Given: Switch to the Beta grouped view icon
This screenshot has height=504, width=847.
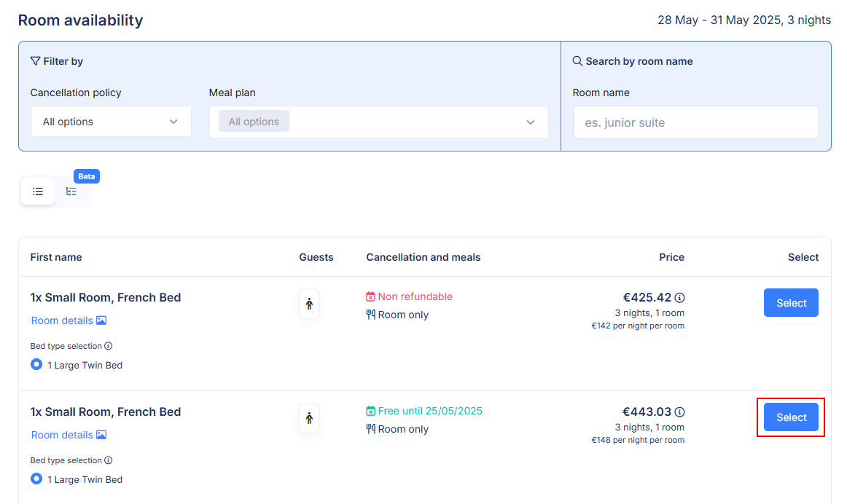Looking at the screenshot, I should coord(71,192).
